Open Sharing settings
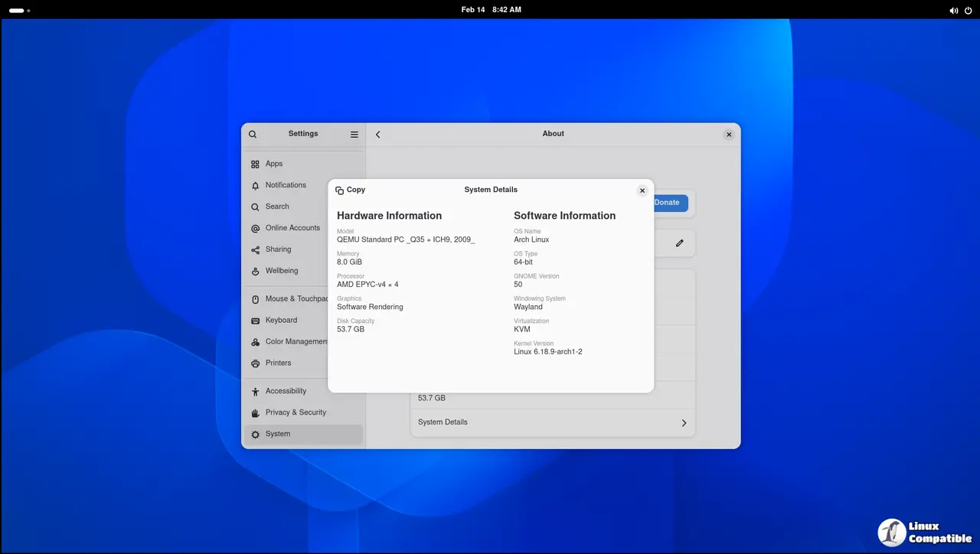This screenshot has height=554, width=980. (278, 249)
